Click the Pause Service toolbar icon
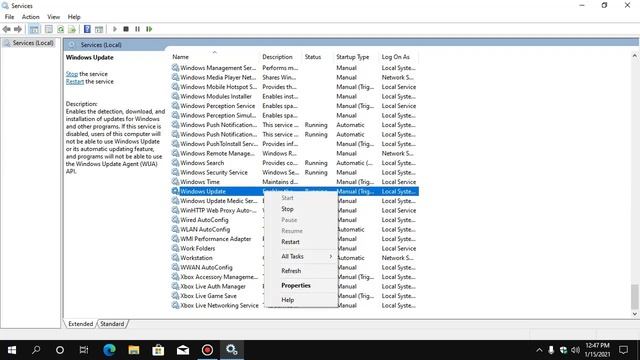Viewport: 640px width, 360px height. click(x=138, y=29)
